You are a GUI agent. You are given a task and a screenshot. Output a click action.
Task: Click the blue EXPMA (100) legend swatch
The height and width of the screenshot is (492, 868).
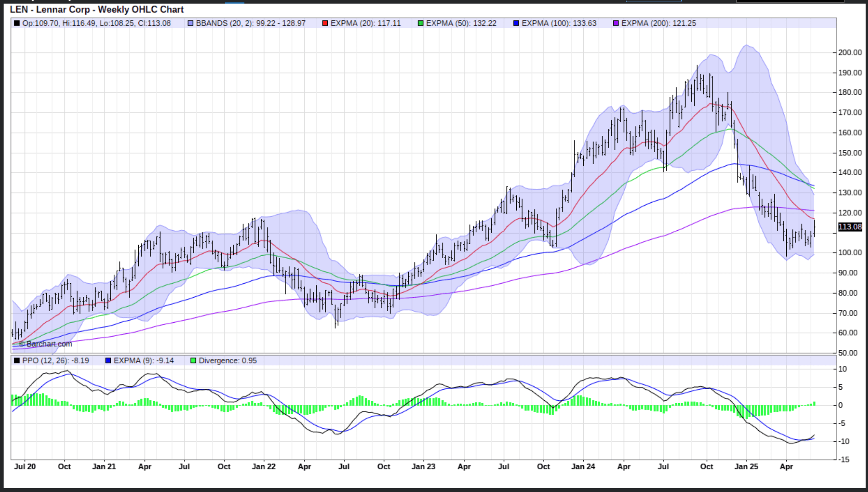[x=516, y=24]
